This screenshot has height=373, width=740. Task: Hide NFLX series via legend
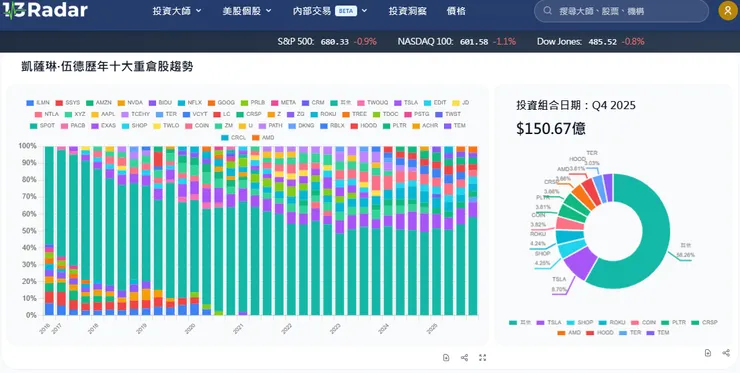click(x=190, y=102)
